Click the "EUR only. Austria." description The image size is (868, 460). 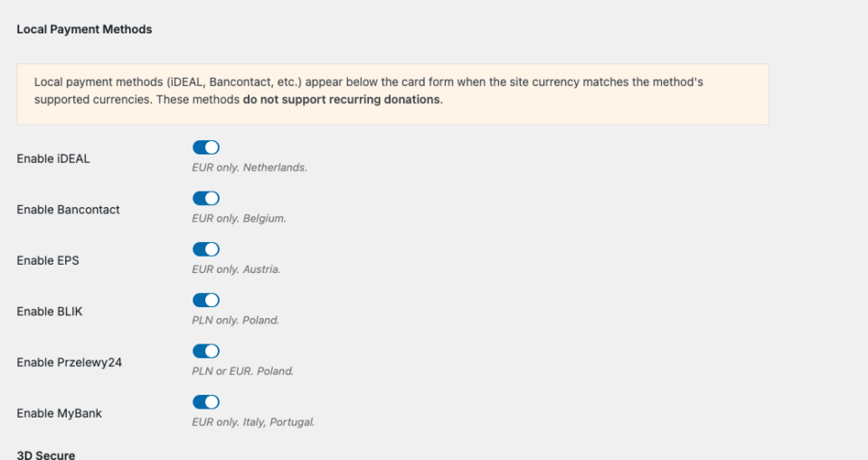click(236, 269)
